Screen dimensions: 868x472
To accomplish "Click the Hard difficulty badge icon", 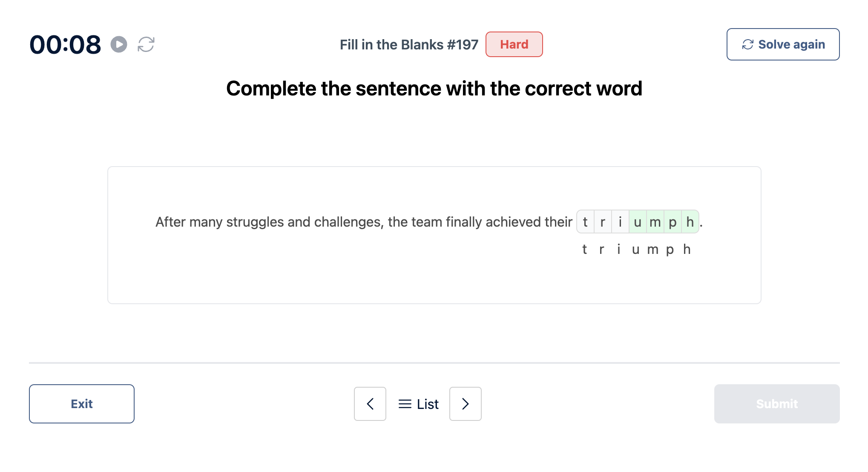I will [514, 44].
